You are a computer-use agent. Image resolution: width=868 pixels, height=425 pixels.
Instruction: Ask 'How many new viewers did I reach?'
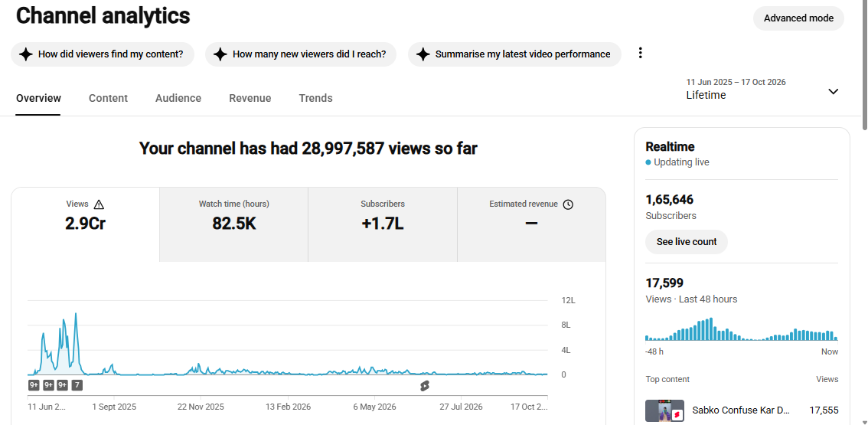(301, 54)
